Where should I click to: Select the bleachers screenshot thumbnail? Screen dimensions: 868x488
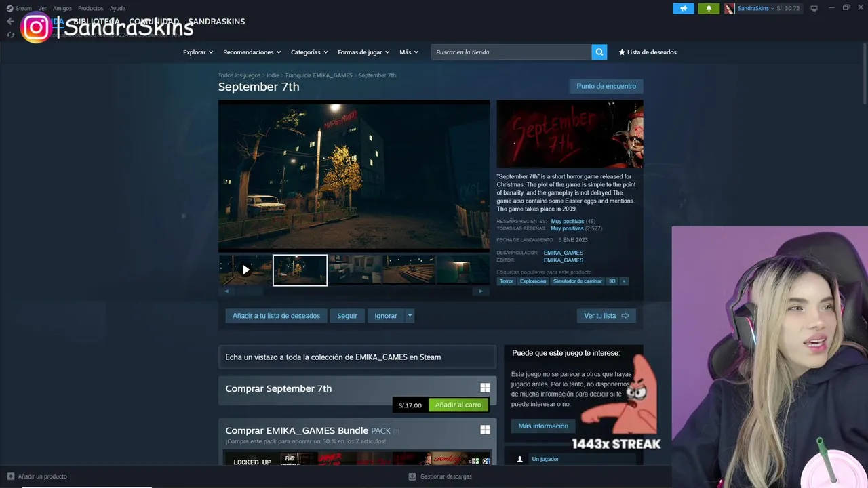(x=409, y=270)
